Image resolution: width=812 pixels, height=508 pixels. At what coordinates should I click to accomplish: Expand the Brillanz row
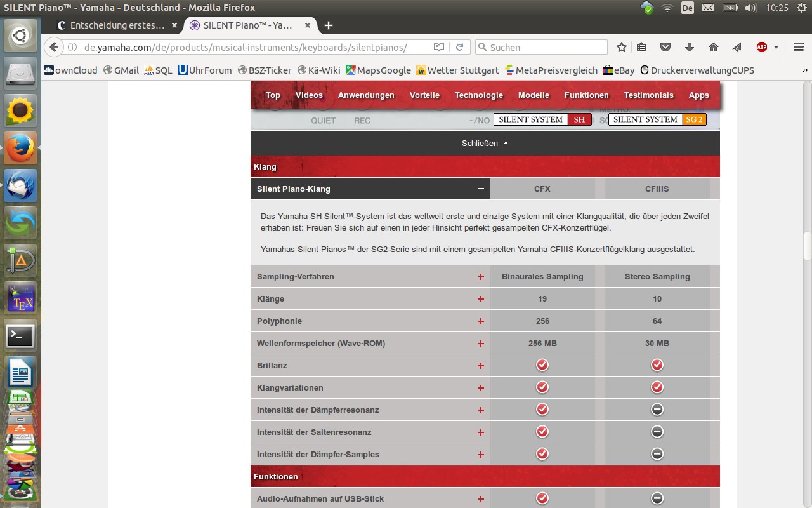481,365
